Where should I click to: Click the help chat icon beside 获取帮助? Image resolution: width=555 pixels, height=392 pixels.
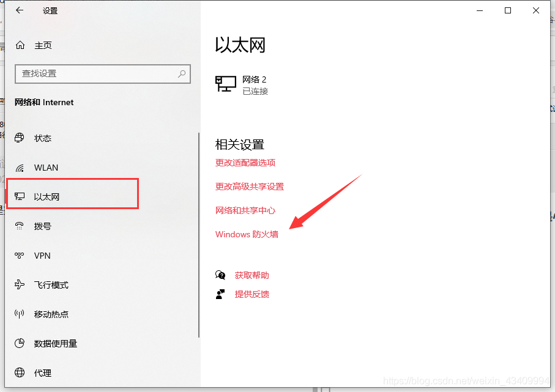pos(220,275)
